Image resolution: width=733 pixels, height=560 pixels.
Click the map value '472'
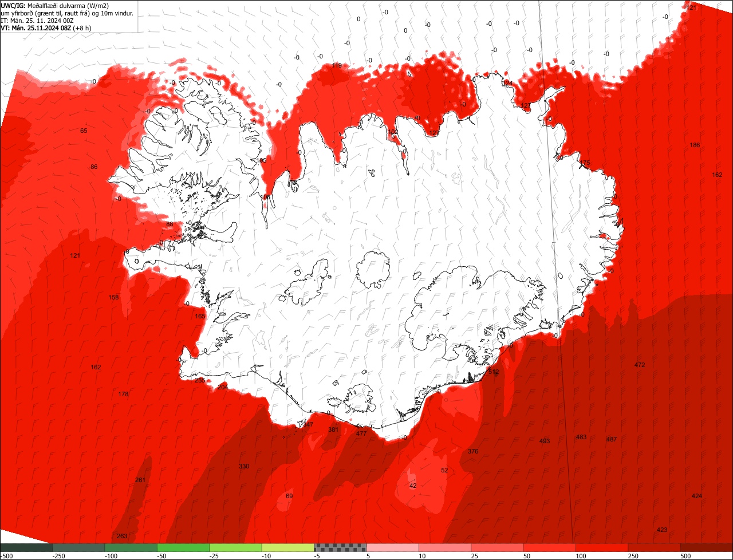tap(640, 365)
